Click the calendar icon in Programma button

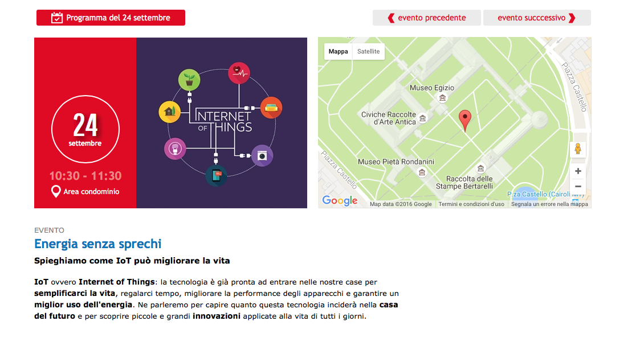(x=57, y=18)
